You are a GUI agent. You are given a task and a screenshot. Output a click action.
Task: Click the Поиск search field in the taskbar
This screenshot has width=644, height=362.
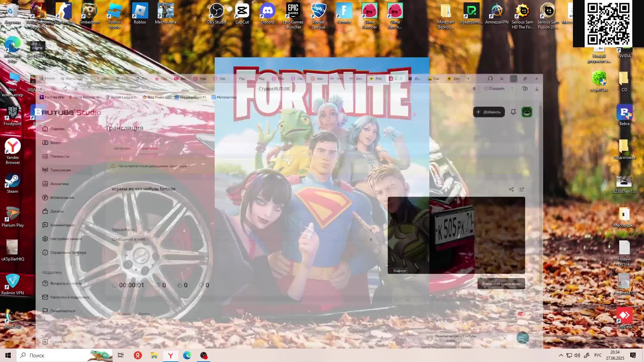coord(50,355)
